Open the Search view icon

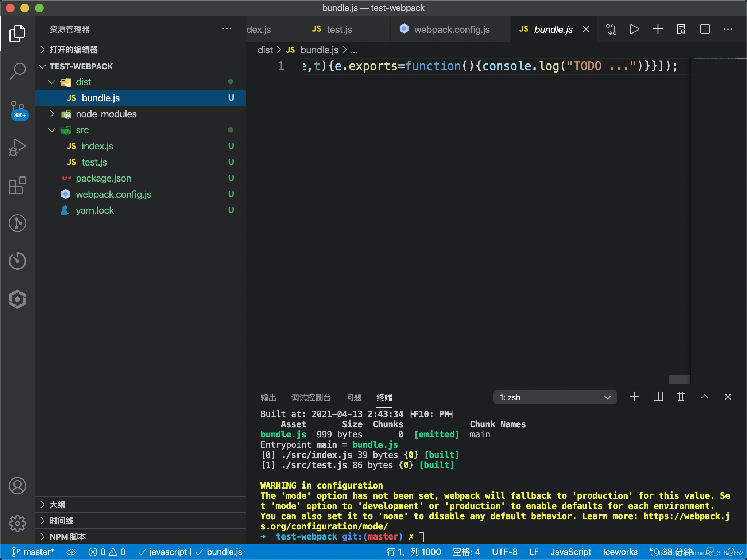tap(17, 71)
